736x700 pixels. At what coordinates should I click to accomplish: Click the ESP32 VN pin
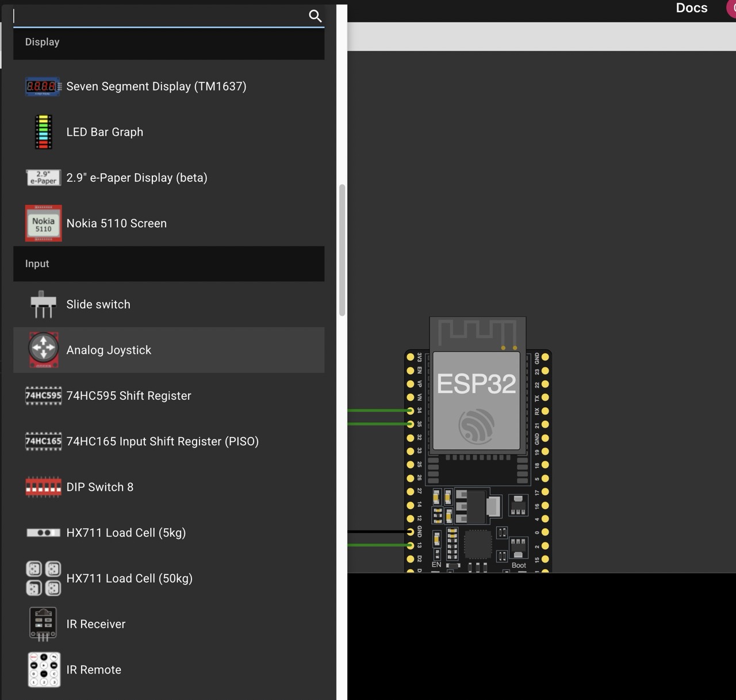pyautogui.click(x=411, y=397)
